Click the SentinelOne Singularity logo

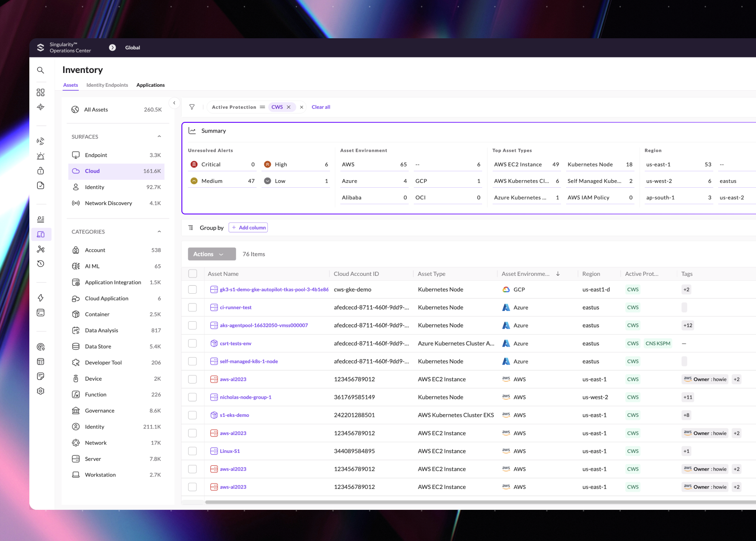click(40, 48)
